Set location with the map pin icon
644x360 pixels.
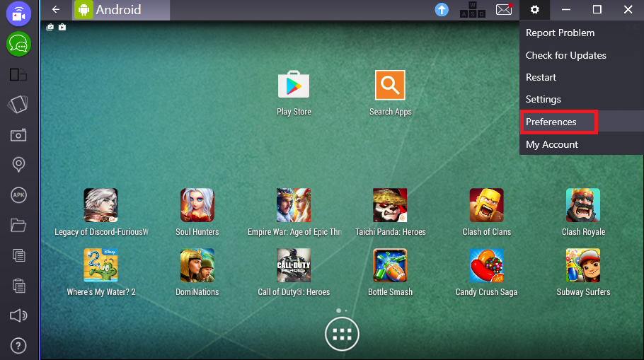point(18,165)
